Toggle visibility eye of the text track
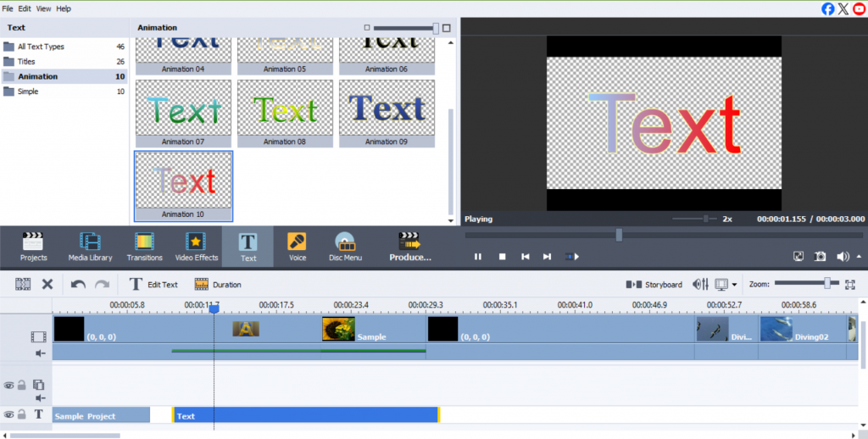Screen dimensions: 868x439 pos(8,414)
